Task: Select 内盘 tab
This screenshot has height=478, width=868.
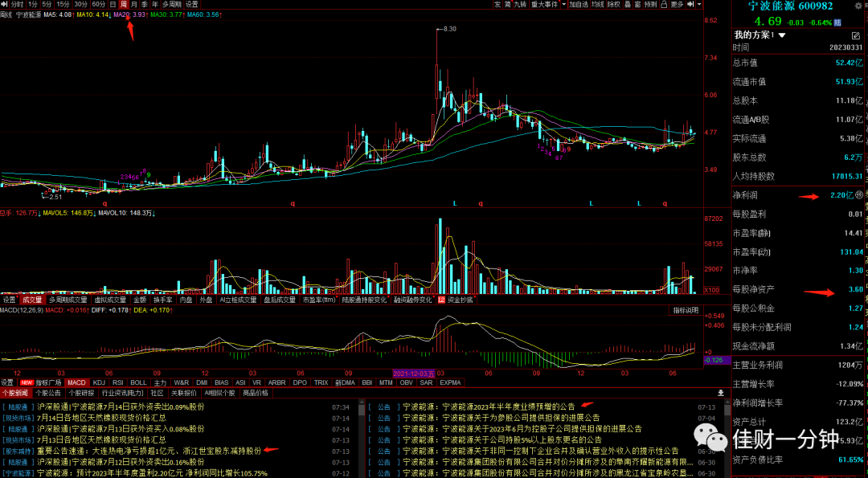Action: [x=186, y=300]
